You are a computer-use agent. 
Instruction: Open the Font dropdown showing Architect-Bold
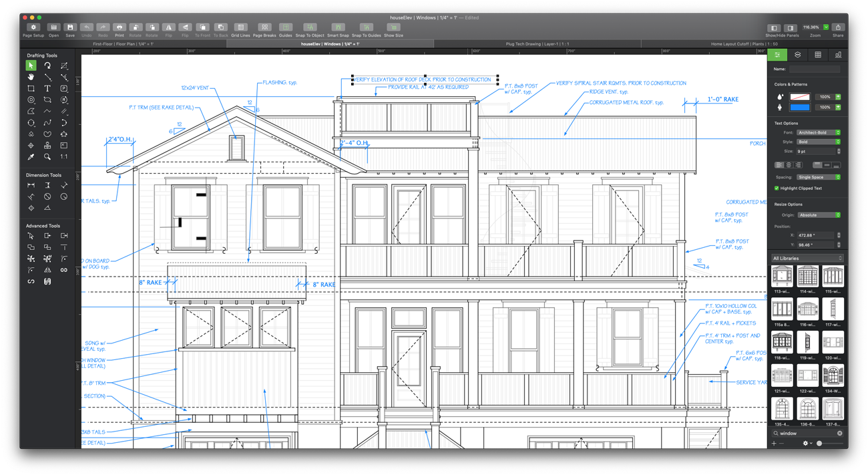pyautogui.click(x=819, y=132)
